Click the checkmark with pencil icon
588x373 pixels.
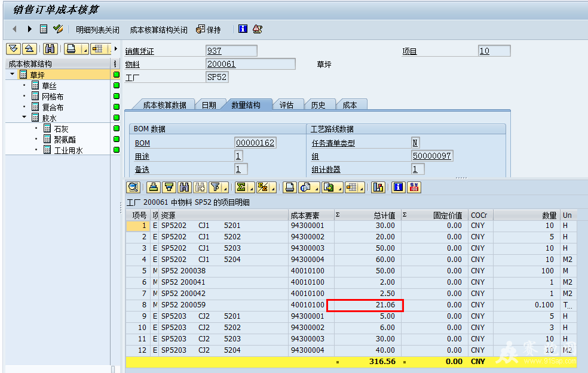(58, 29)
